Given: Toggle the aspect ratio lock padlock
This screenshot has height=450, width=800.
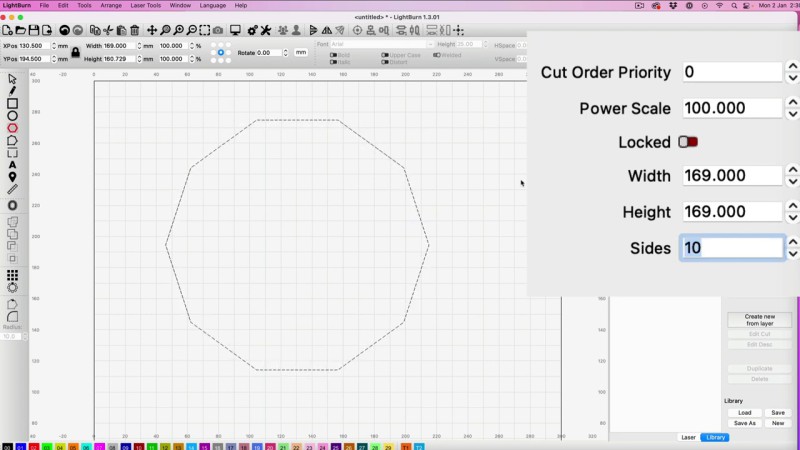Looking at the screenshot, I should point(75,52).
